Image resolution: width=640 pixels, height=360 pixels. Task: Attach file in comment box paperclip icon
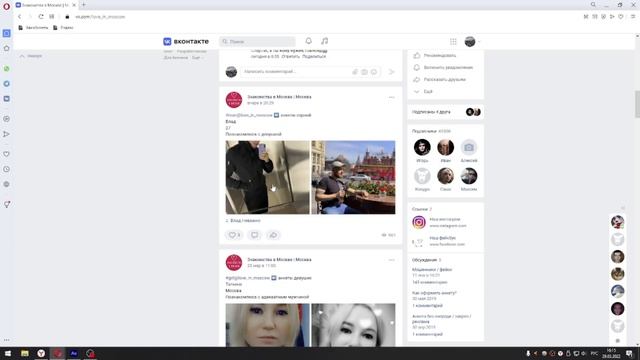(x=355, y=72)
